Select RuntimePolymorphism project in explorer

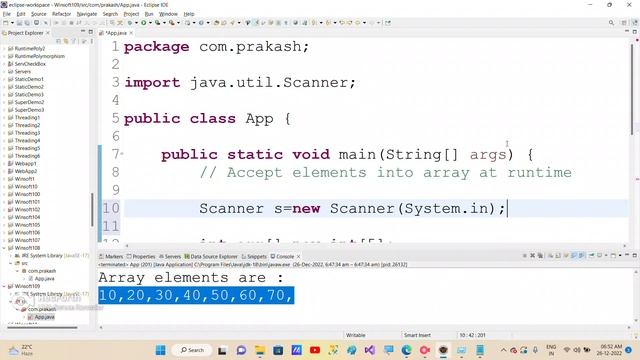point(39,56)
